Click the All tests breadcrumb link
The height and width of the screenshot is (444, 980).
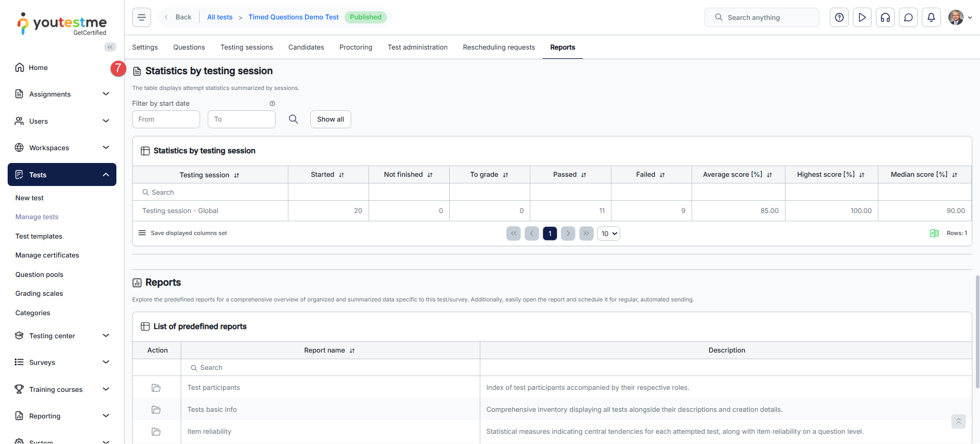219,17
